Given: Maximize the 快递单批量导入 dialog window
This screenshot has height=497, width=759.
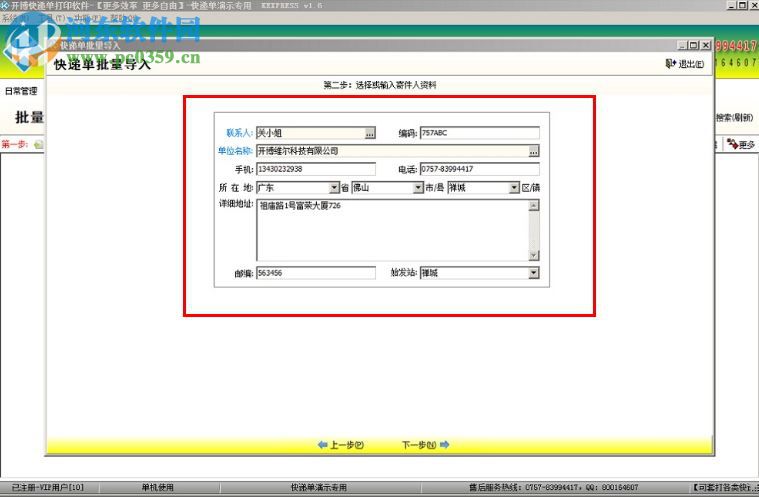Looking at the screenshot, I should [x=694, y=45].
